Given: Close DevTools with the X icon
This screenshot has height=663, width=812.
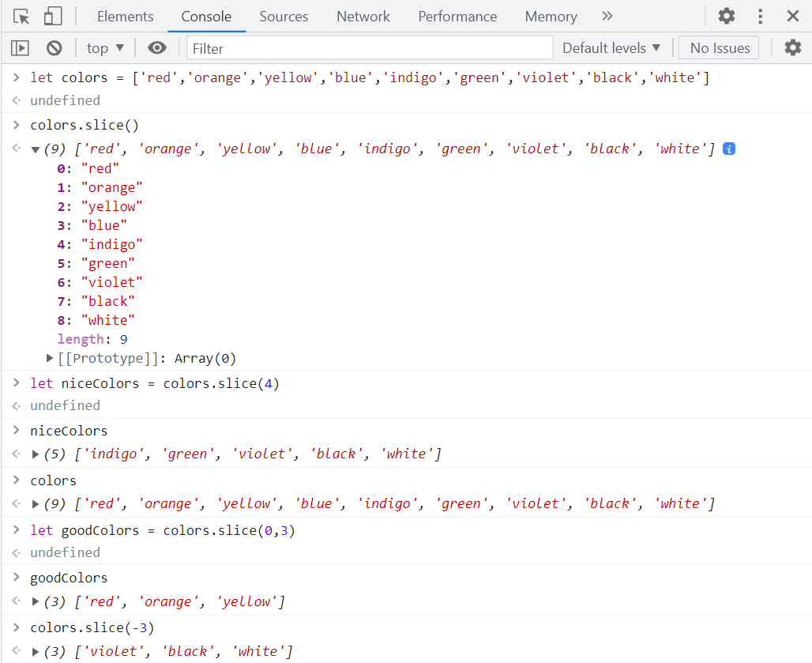Looking at the screenshot, I should click(x=793, y=16).
